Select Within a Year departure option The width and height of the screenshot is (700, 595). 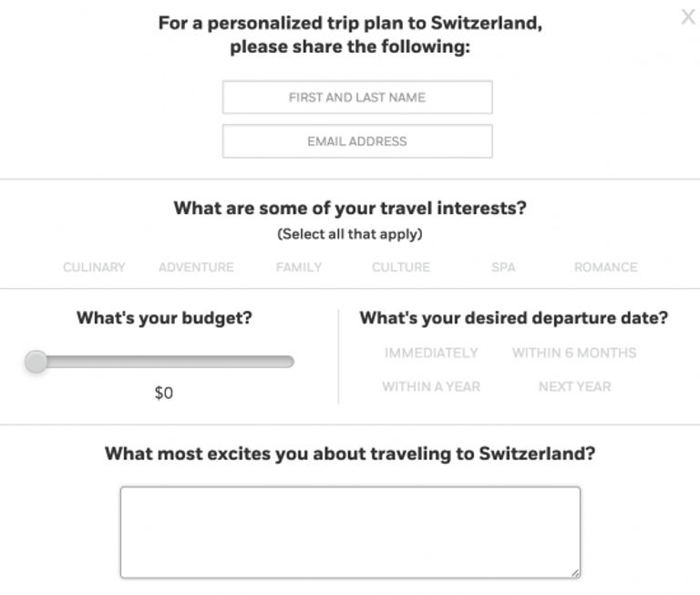pyautogui.click(x=431, y=386)
